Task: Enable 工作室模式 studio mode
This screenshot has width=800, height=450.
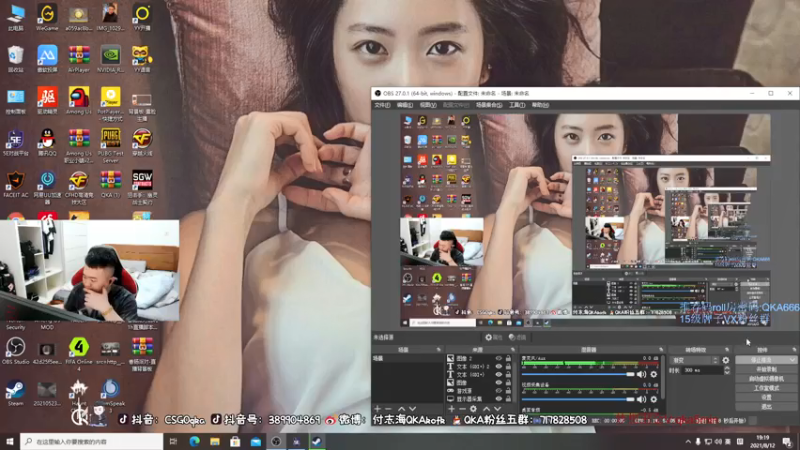Action: pos(766,388)
